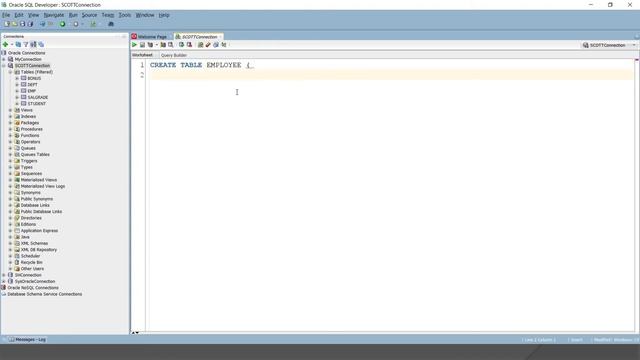Open the Tools menu
This screenshot has width=640, height=360.
tap(124, 15)
